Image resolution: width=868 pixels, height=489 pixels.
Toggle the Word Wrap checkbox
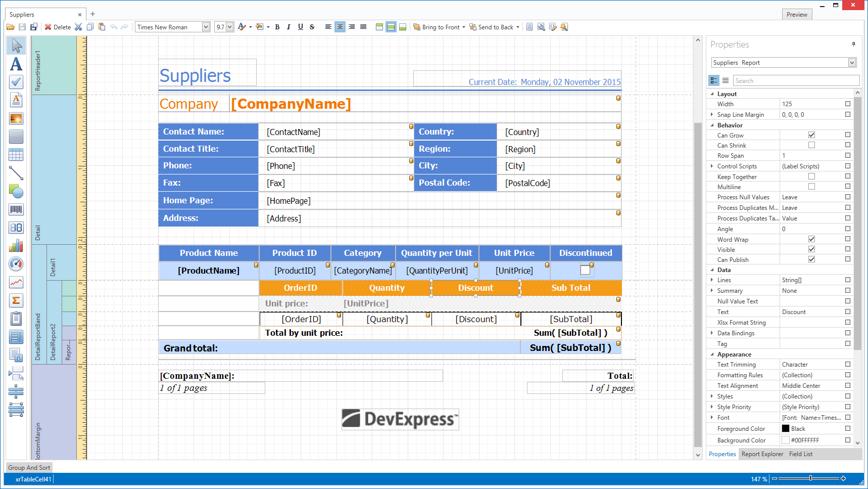click(x=811, y=239)
